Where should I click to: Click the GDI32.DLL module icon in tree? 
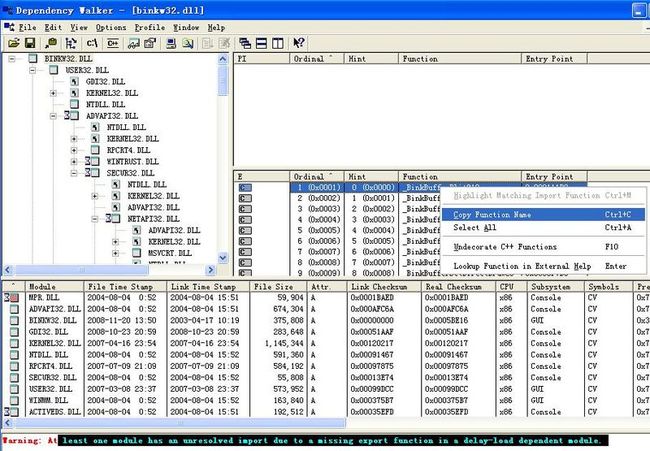(x=74, y=82)
